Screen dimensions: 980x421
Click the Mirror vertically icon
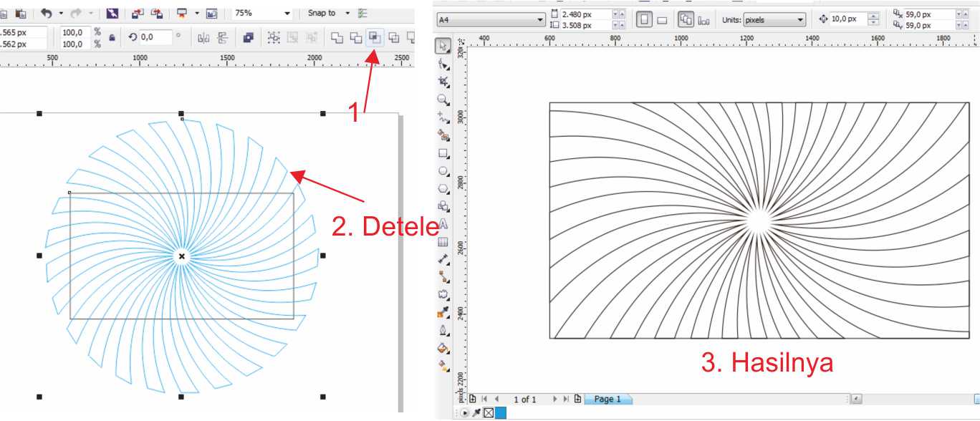tap(223, 37)
